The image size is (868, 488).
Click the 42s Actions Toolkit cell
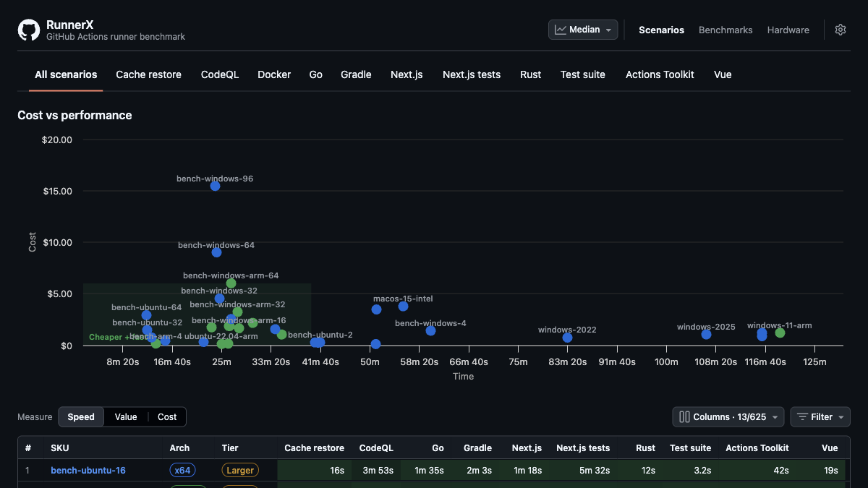[757, 471]
